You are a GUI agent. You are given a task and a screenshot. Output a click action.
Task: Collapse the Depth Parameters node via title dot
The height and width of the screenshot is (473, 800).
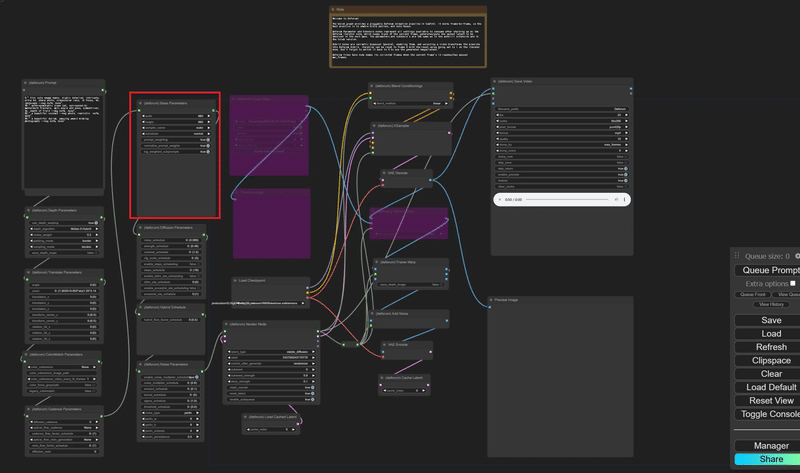pyautogui.click(x=29, y=210)
